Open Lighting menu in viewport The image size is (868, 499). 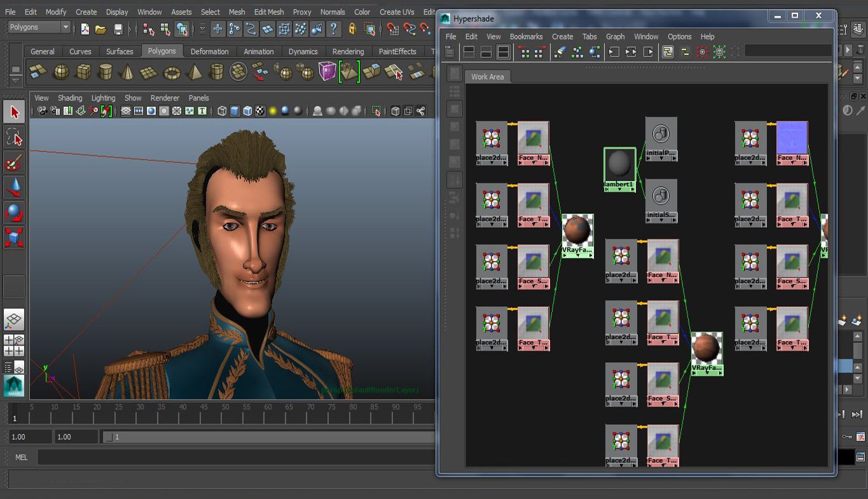(x=103, y=98)
